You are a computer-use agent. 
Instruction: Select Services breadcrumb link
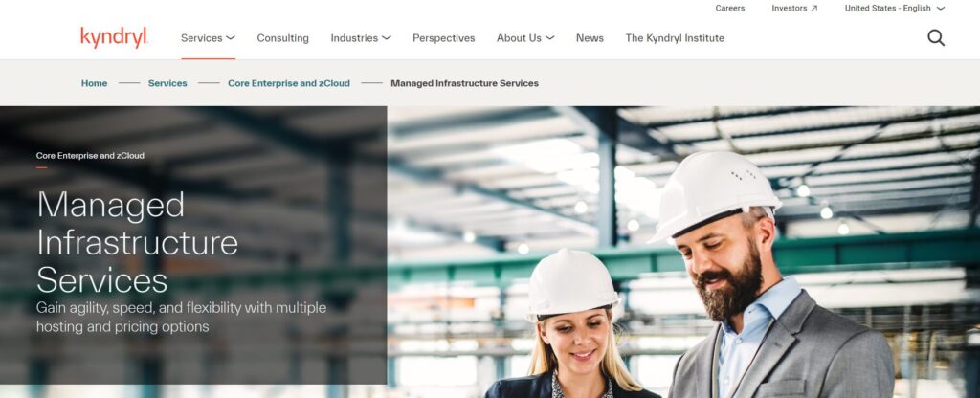167,83
